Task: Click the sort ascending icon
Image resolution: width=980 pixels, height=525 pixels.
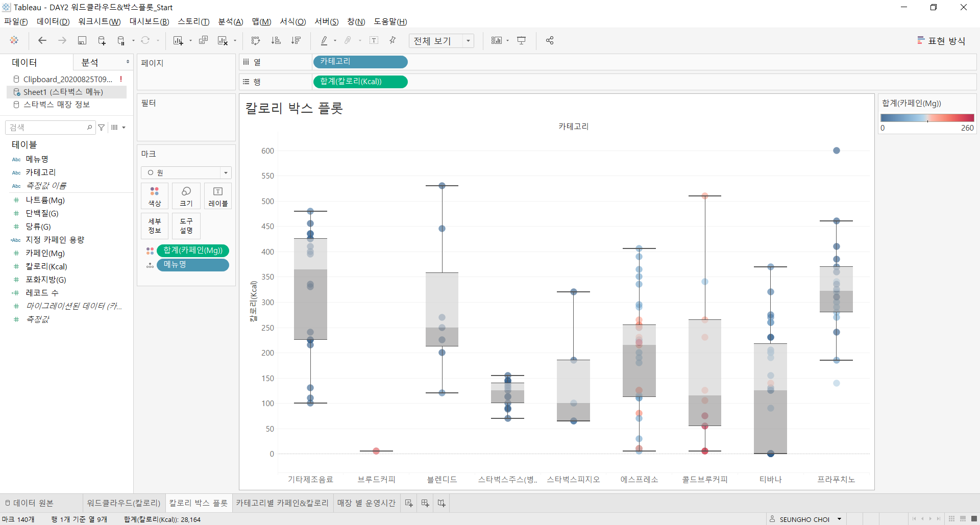Action: pos(276,40)
